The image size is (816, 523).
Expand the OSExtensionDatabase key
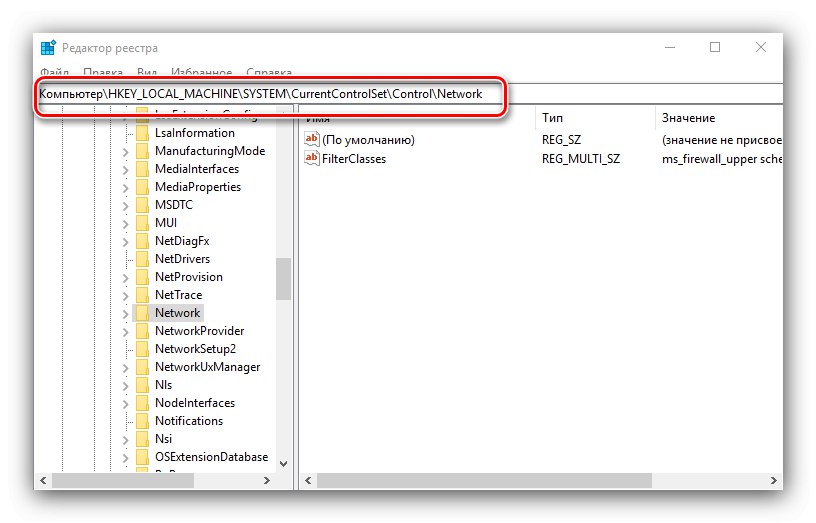click(125, 458)
